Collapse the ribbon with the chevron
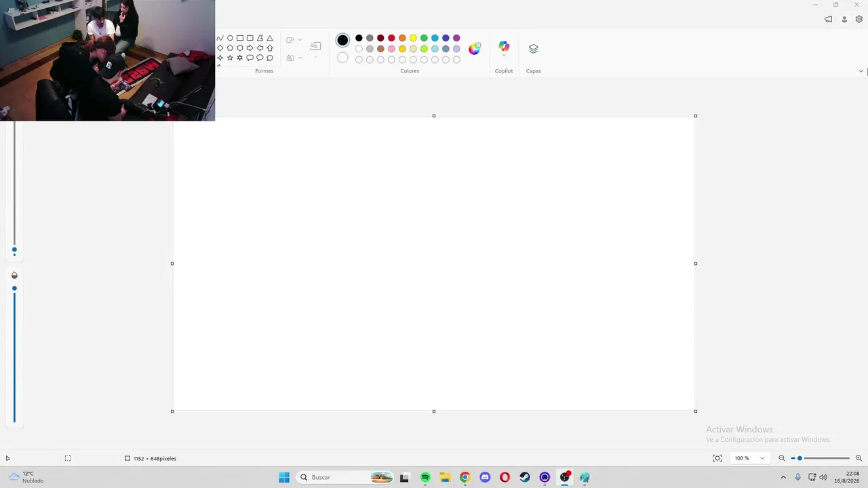 click(x=861, y=71)
